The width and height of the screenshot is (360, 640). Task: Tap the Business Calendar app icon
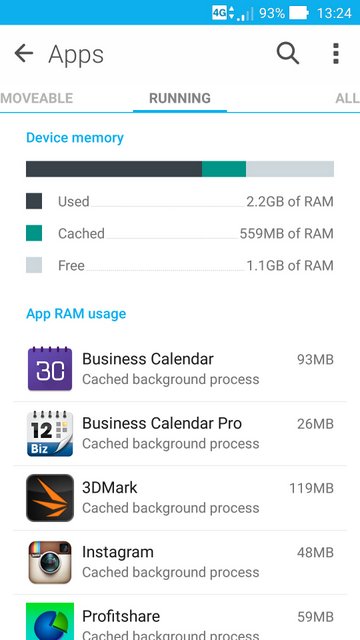pyautogui.click(x=50, y=369)
